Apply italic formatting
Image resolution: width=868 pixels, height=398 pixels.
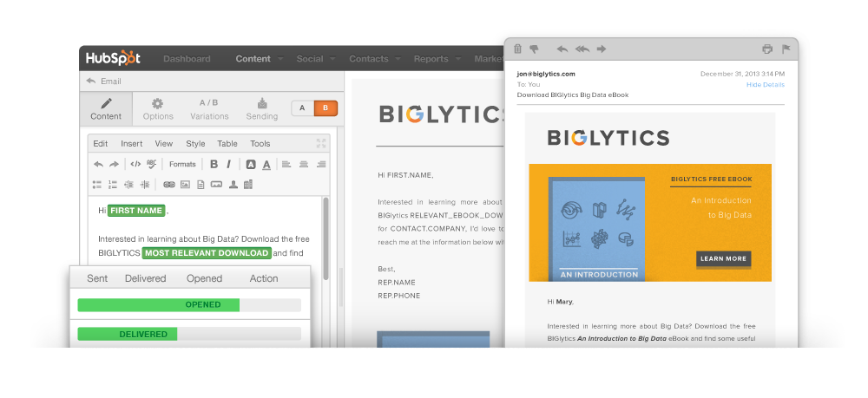click(229, 164)
